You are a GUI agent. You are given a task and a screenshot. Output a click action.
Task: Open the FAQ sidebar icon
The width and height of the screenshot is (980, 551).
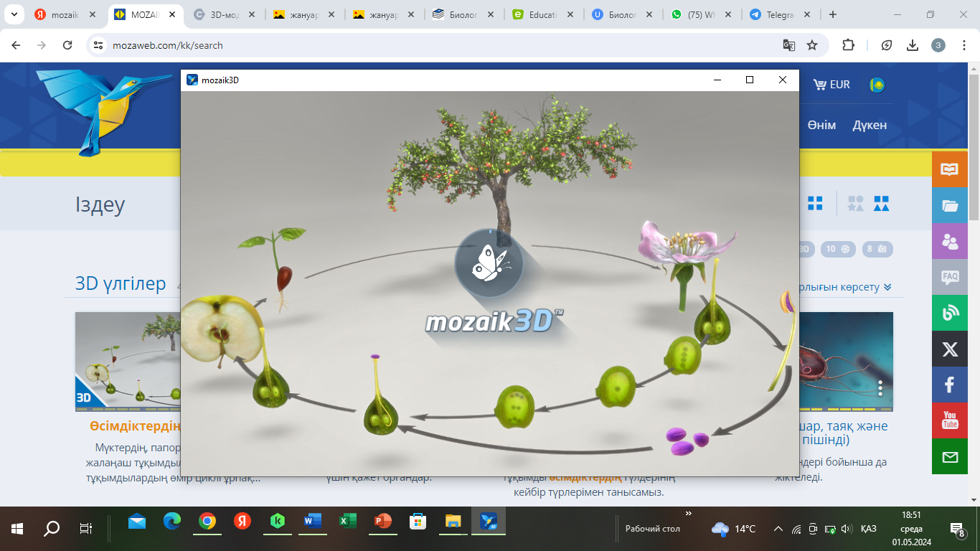(950, 278)
